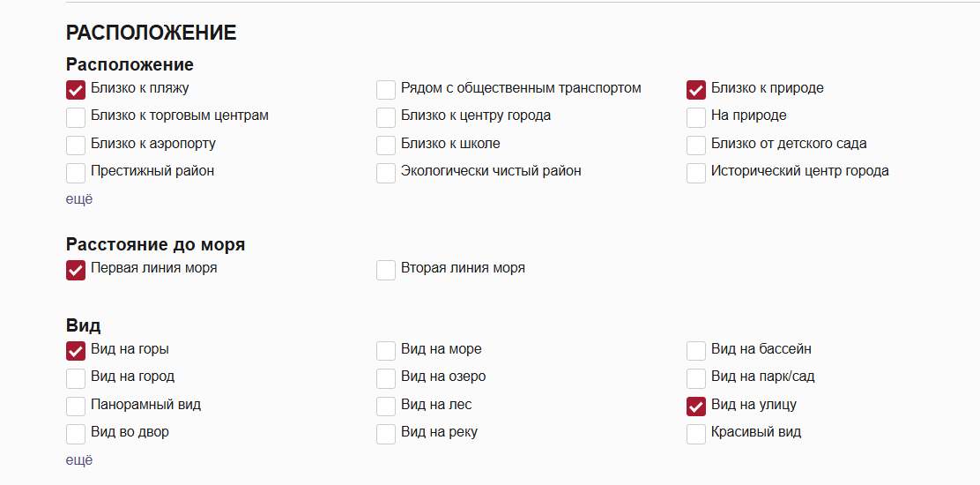Uncheck the 'Близко к природе' checkbox
The width and height of the screenshot is (980, 485).
tap(696, 90)
